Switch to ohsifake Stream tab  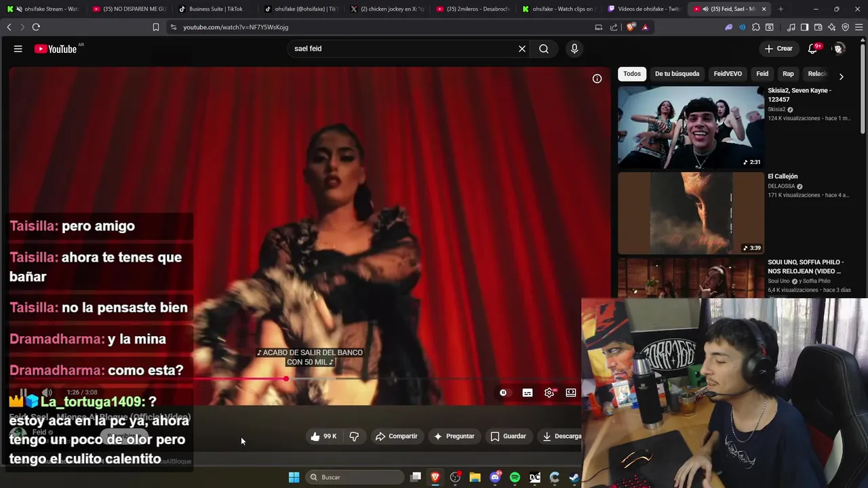coord(42,9)
